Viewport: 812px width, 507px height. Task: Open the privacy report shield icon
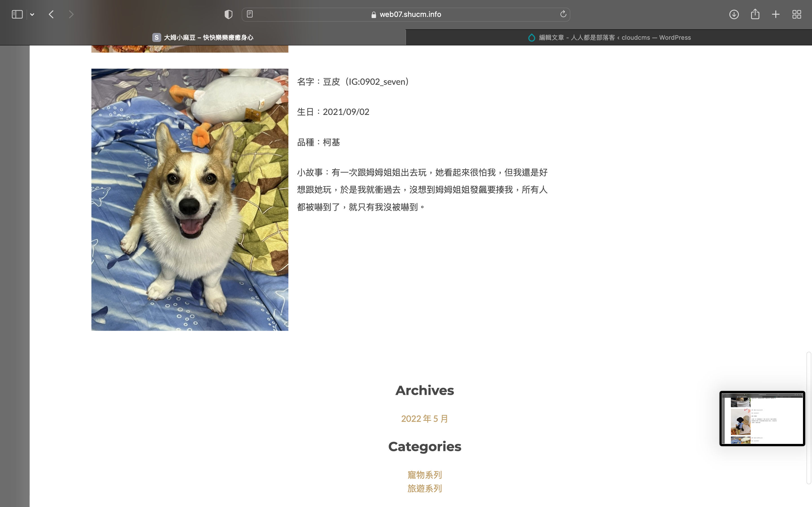coord(228,14)
